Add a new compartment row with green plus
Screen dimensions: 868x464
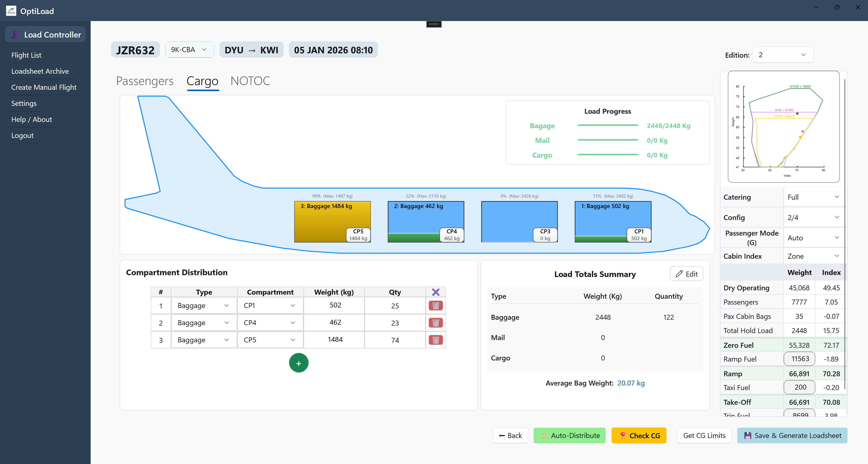click(x=299, y=363)
